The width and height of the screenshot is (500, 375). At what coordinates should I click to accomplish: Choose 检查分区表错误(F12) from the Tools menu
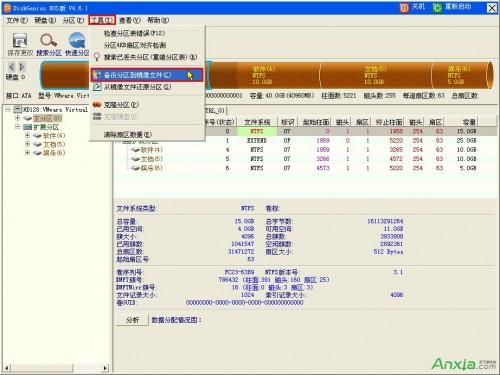coord(147,33)
